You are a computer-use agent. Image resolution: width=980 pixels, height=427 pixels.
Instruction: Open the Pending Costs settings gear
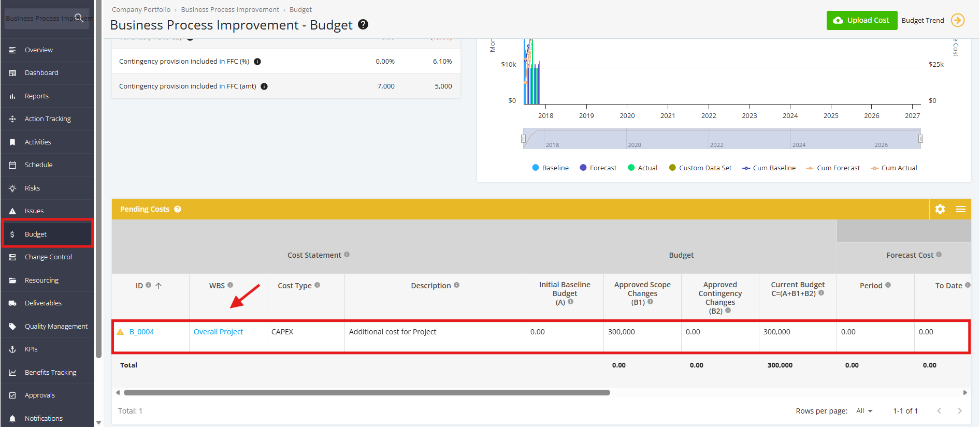[940, 209]
